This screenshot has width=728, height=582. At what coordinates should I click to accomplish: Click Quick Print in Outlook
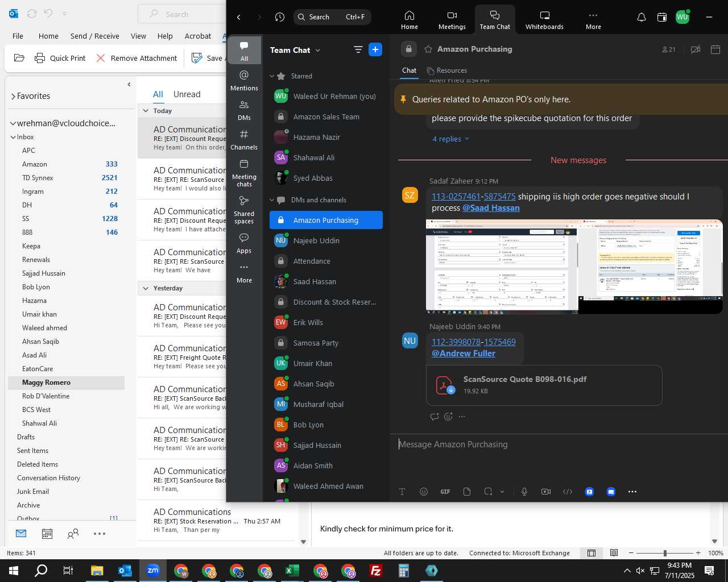tap(60, 58)
